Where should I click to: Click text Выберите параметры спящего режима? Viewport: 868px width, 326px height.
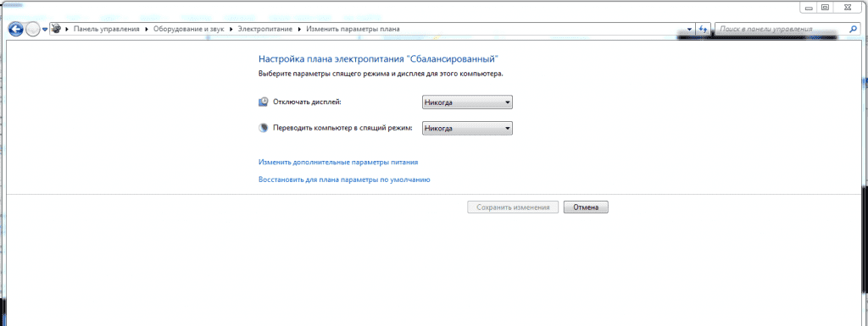[381, 73]
